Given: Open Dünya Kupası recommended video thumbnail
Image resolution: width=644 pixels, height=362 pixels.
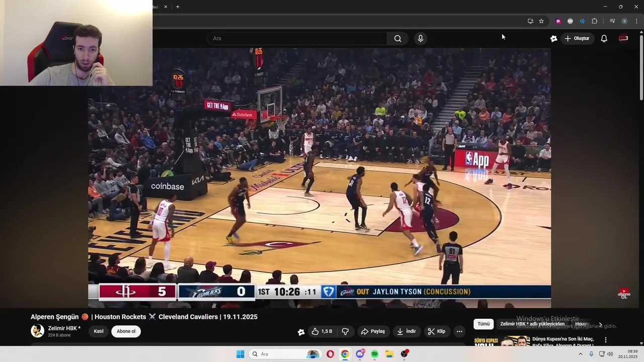Looking at the screenshot, I should 502,341.
